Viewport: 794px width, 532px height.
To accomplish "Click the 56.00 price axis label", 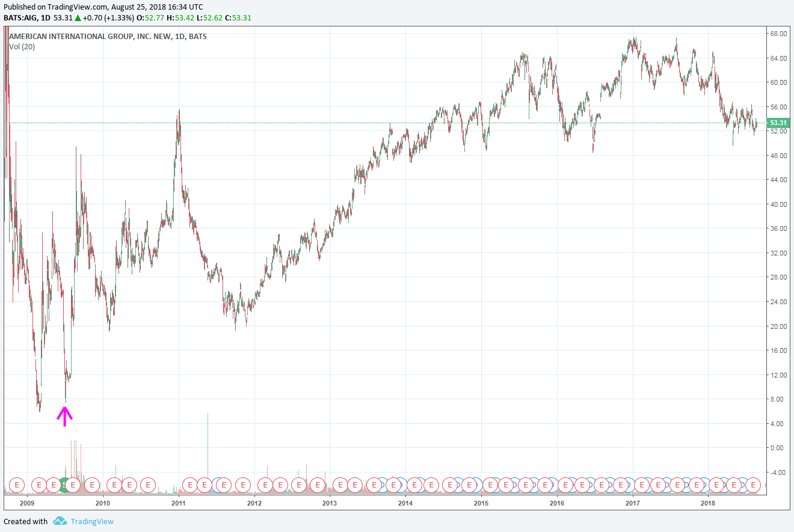I will coord(779,107).
